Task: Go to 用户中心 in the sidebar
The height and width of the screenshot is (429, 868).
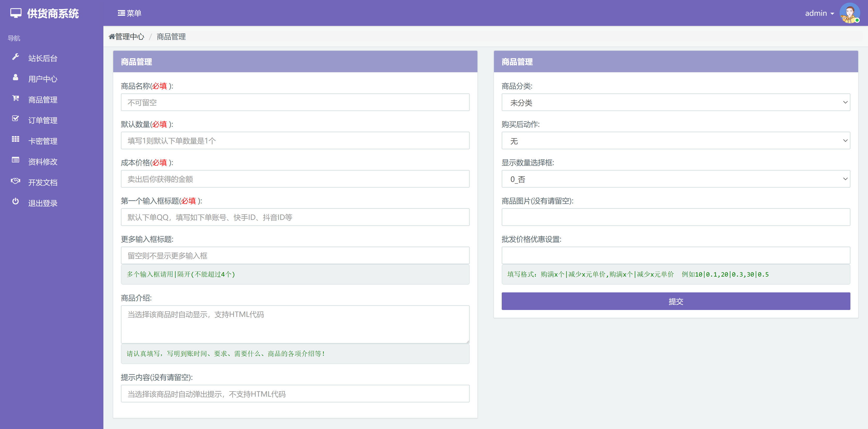Action: [x=43, y=79]
